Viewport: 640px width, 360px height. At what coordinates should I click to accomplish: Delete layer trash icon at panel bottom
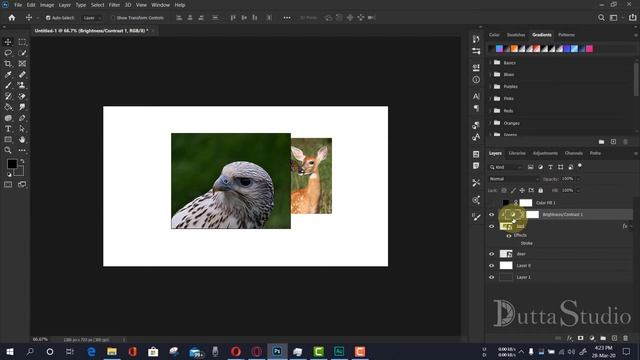point(625,338)
